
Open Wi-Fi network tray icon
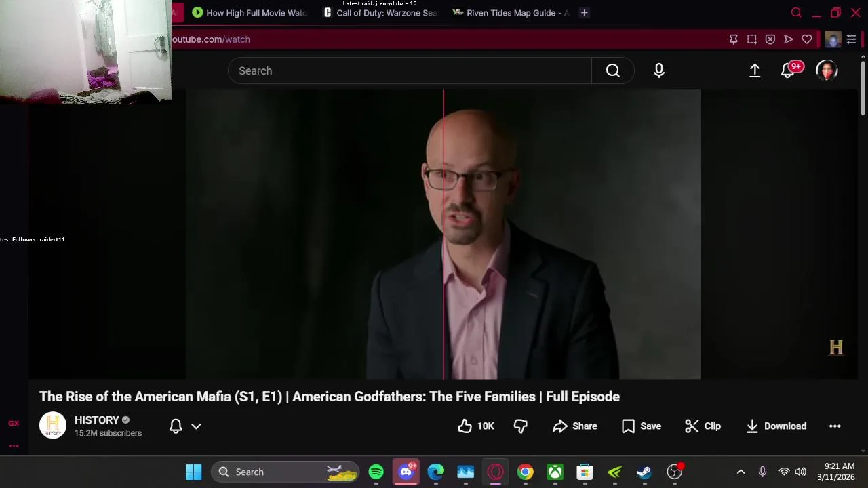click(x=784, y=472)
